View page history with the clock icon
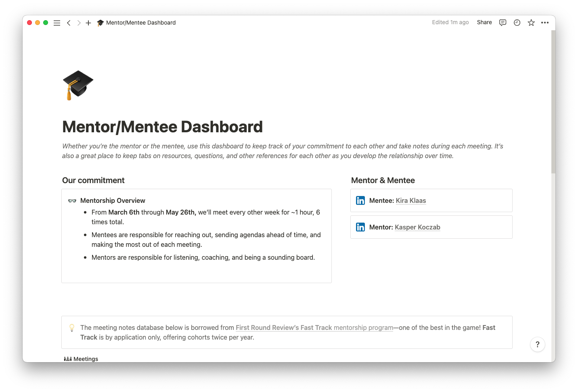This screenshot has height=392, width=578. [x=517, y=23]
